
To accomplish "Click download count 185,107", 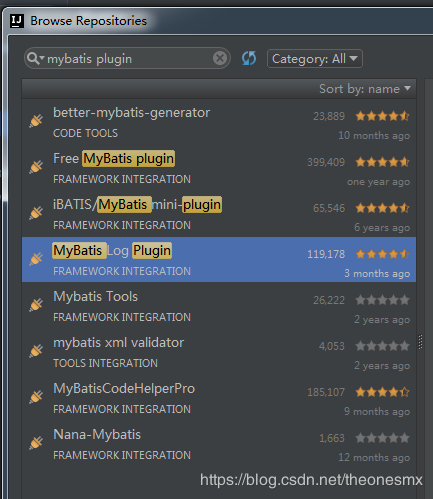I will pyautogui.click(x=326, y=392).
